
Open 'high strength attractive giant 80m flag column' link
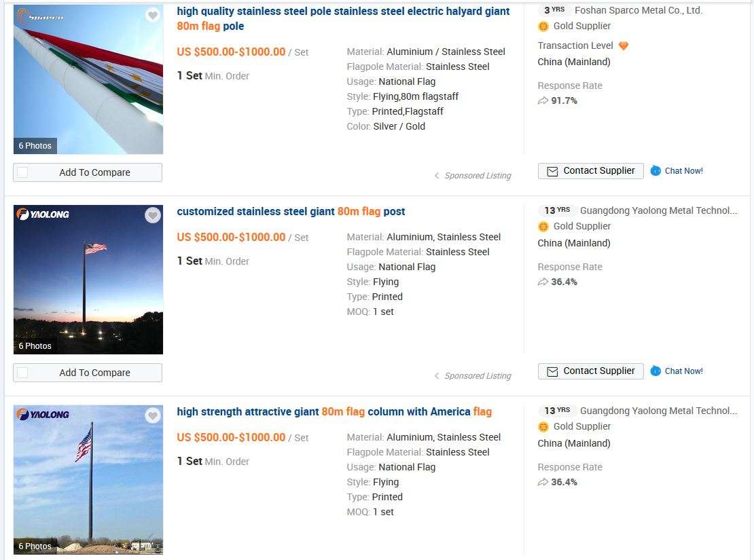[334, 412]
